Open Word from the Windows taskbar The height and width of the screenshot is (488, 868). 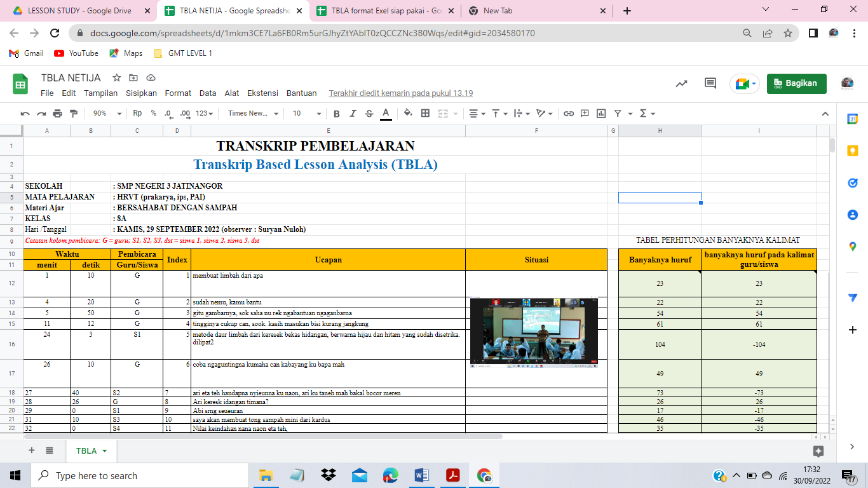[422, 475]
